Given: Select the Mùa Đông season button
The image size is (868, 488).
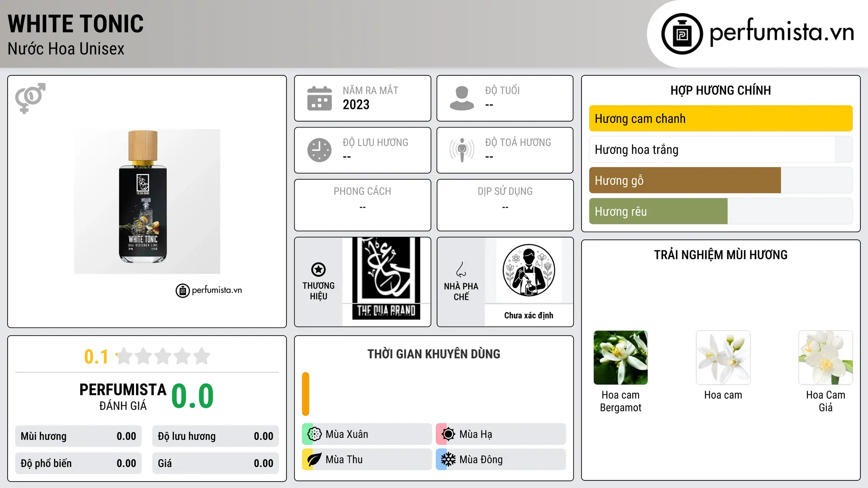Looking at the screenshot, I should pos(501,460).
